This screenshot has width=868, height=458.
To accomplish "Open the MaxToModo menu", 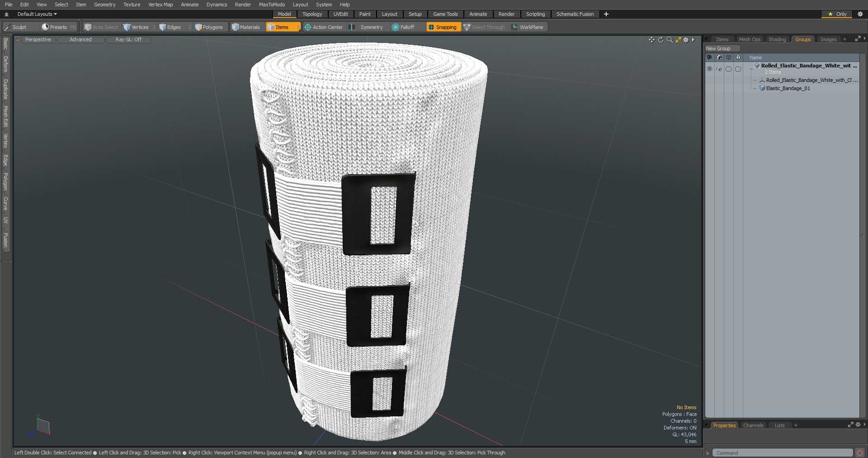I will pyautogui.click(x=272, y=5).
